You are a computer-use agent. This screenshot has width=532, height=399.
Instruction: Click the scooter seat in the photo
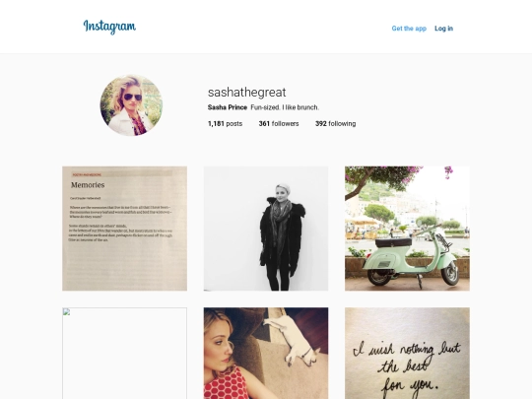[393, 242]
